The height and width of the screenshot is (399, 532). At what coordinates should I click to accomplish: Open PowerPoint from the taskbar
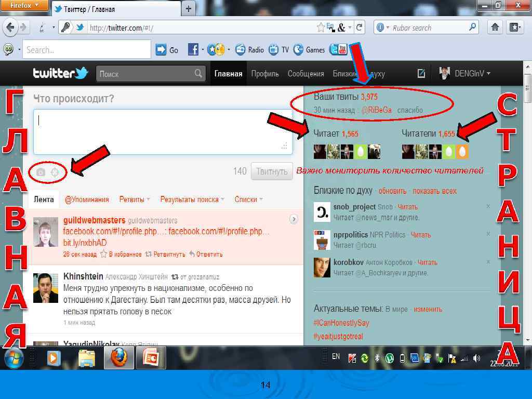coord(151,358)
